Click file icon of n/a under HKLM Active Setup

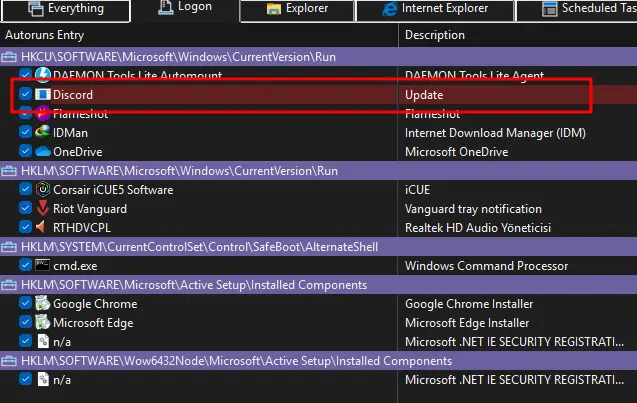coord(43,341)
